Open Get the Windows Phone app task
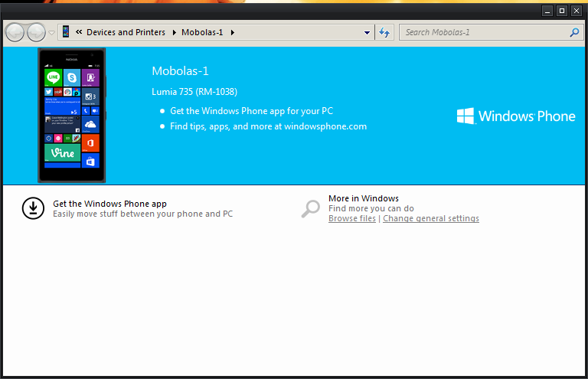The width and height of the screenshot is (588, 379). [x=109, y=204]
